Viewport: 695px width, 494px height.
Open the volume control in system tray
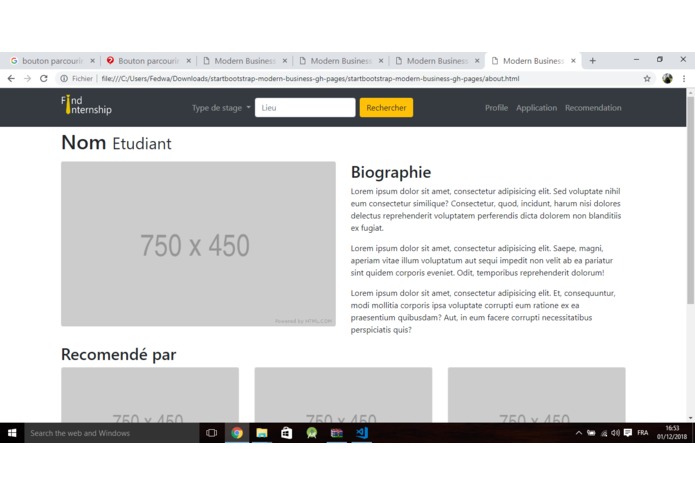tap(615, 433)
